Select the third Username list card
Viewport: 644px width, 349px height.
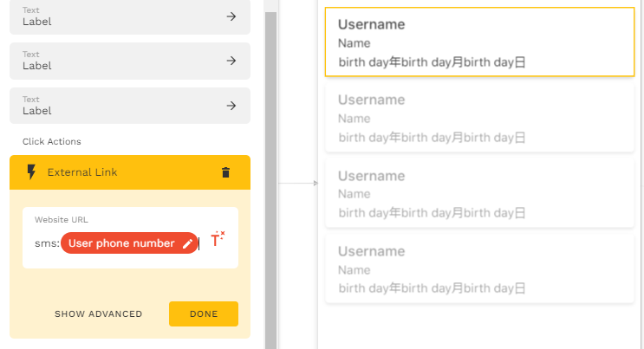tap(479, 193)
